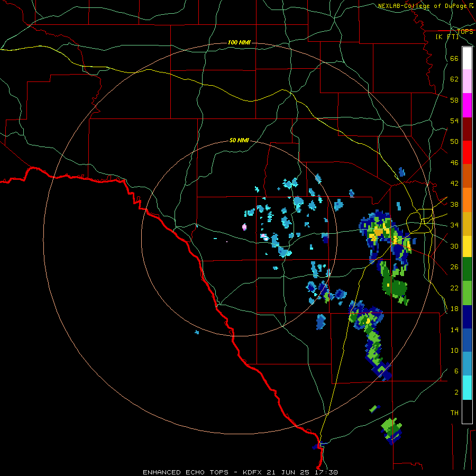Click legend value 46

tap(454, 163)
